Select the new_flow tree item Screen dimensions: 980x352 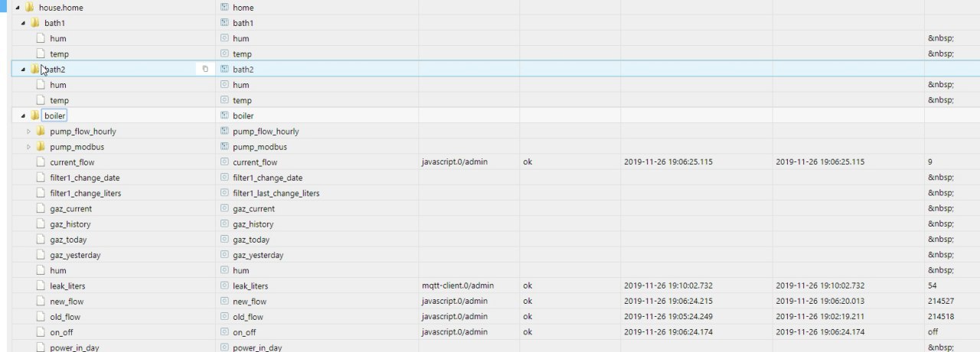pos(66,301)
